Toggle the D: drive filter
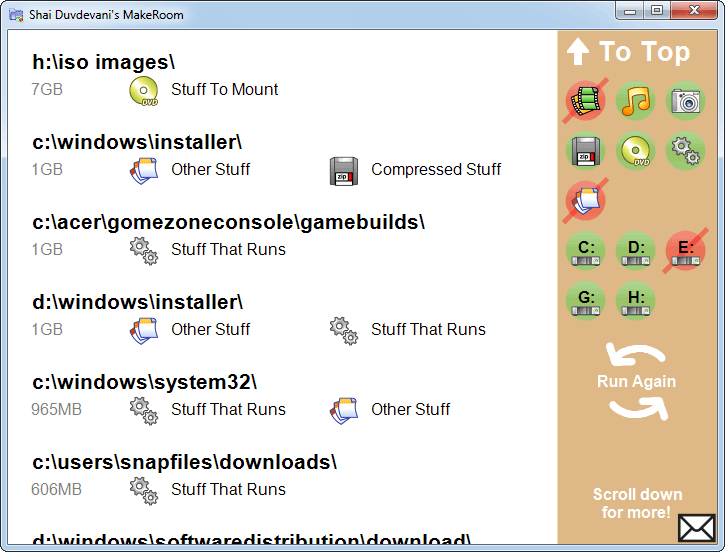 click(x=635, y=250)
